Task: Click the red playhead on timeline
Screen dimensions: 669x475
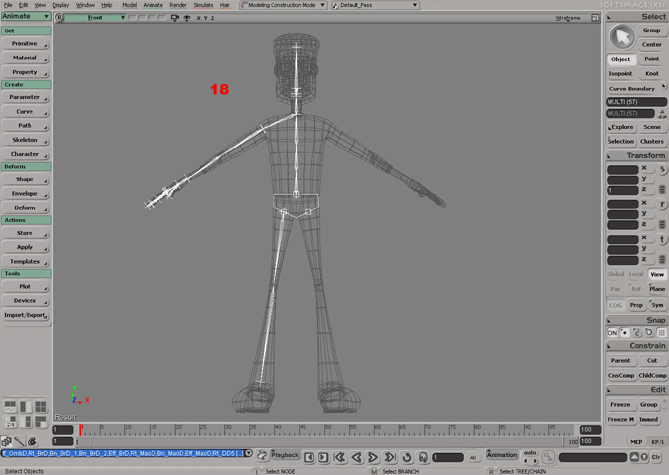Action: pyautogui.click(x=81, y=429)
